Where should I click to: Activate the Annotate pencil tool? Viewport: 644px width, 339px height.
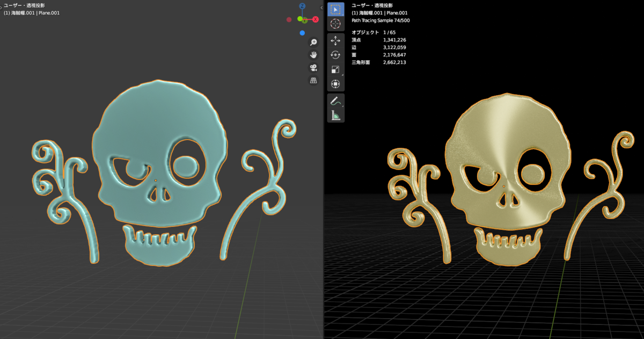pos(335,100)
